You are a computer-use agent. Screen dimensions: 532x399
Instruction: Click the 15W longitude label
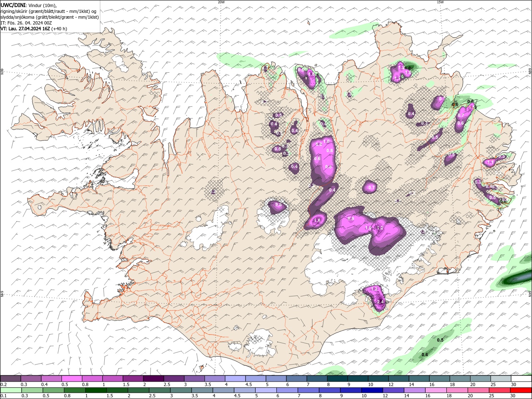(440, 2)
